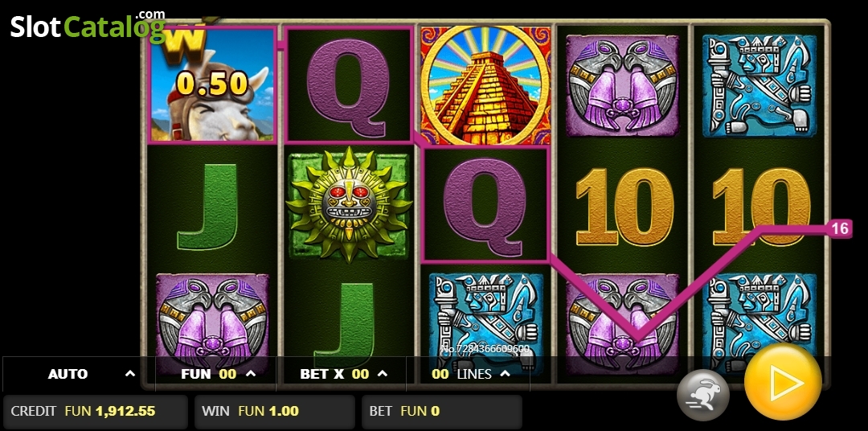Click the WIN FUN 1.00 display
868x431 pixels.
point(275,411)
